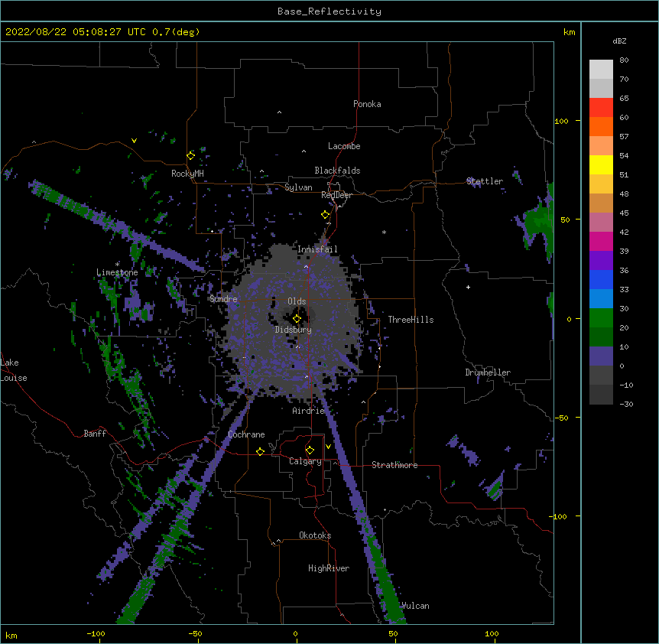Image resolution: width=659 pixels, height=644 pixels.
Task: Click the Olds city label
Action: (x=297, y=301)
